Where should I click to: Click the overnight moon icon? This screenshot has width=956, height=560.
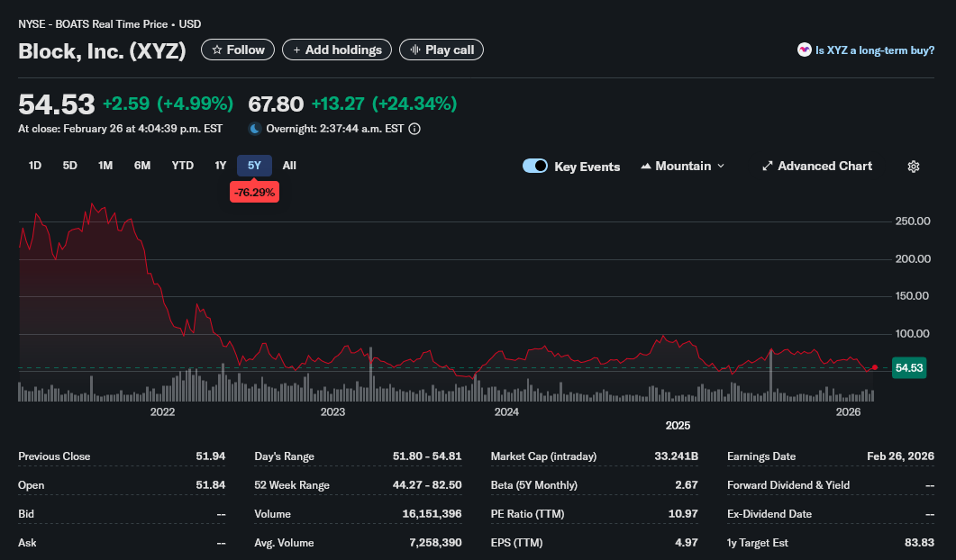[x=255, y=129]
